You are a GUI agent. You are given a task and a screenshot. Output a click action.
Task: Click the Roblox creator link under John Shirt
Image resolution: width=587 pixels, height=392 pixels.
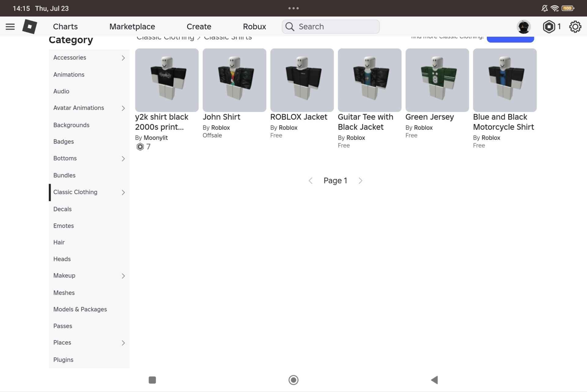[220, 128]
